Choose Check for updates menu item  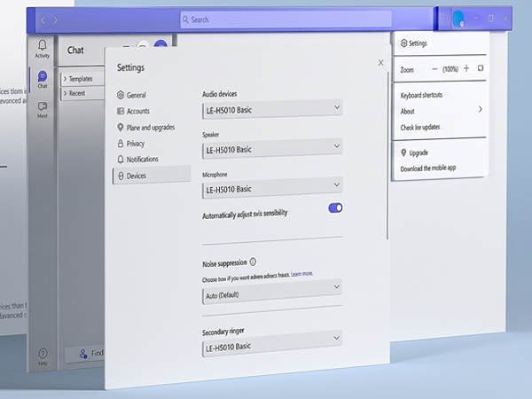(420, 127)
